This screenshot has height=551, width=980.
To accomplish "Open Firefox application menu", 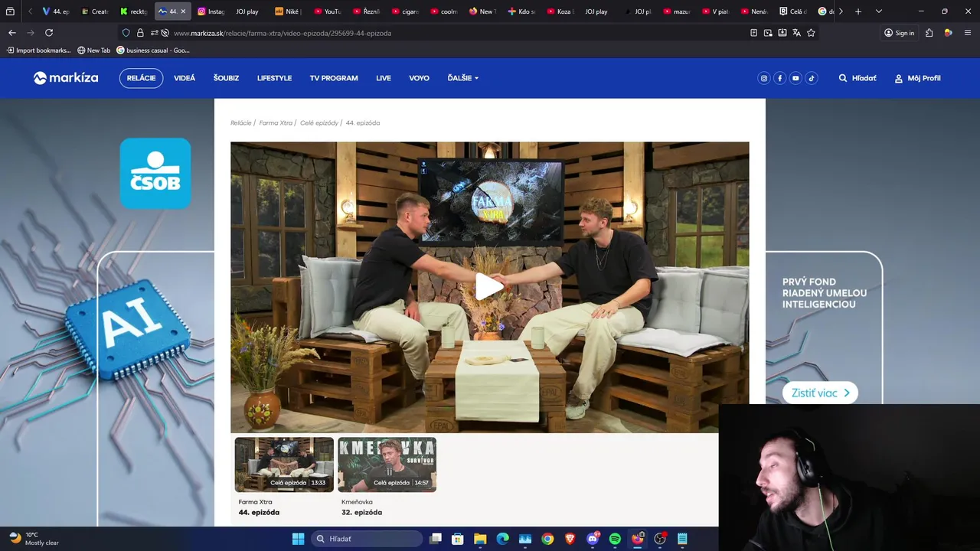I will click(x=968, y=33).
